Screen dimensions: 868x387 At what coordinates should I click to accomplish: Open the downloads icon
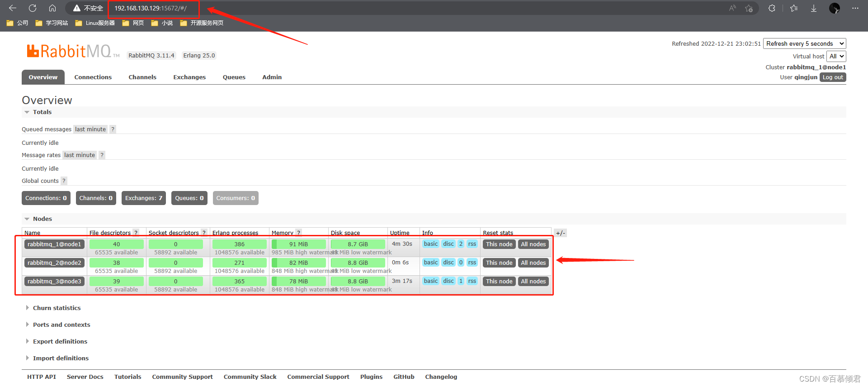(814, 8)
